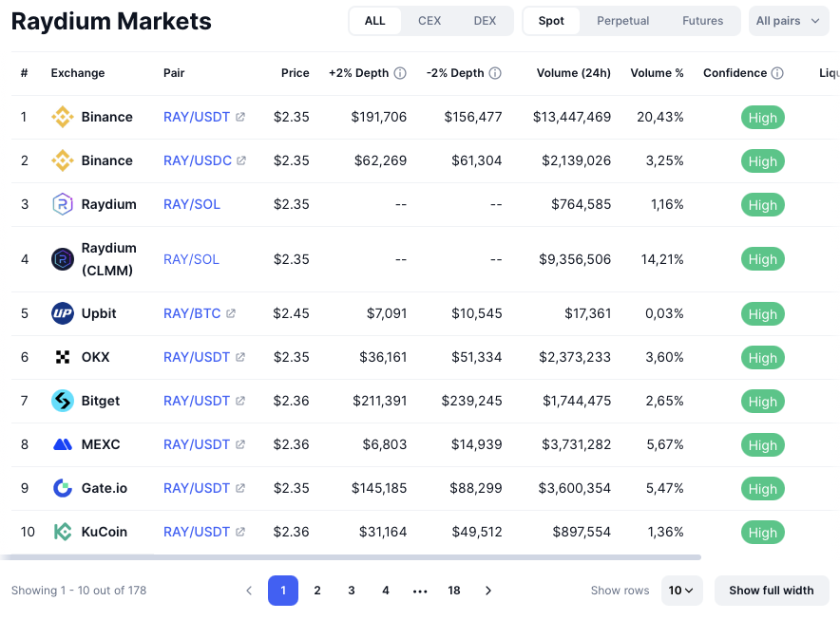Go to page 3
Viewport: 840px width, 620px height.
pos(352,591)
